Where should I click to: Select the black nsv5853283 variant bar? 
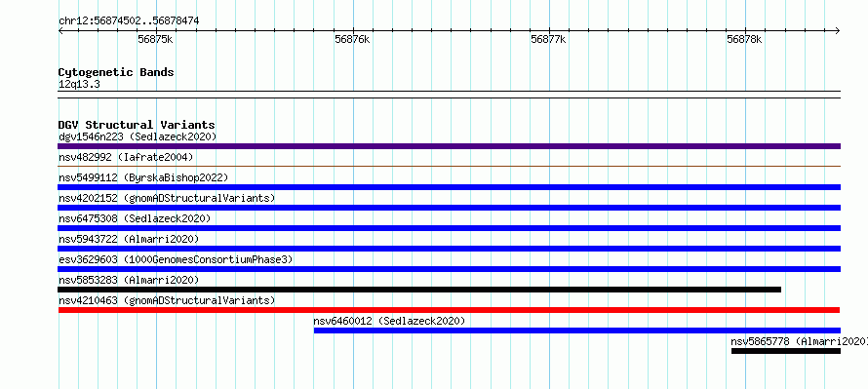point(419,290)
